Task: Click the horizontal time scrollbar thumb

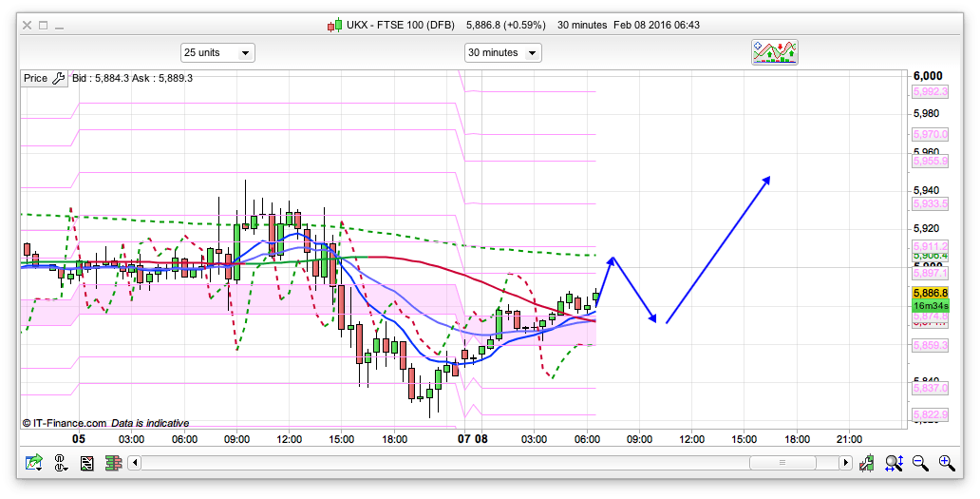Action: click(782, 463)
